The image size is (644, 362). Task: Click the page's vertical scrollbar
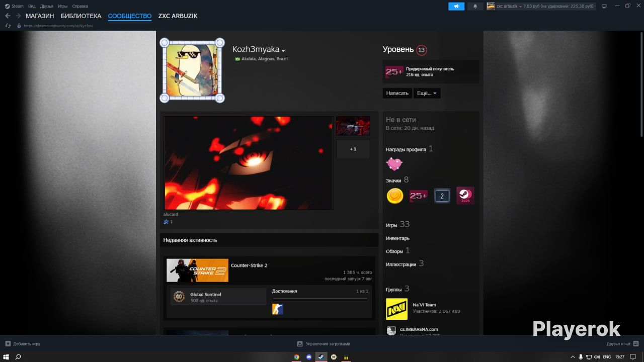641,85
